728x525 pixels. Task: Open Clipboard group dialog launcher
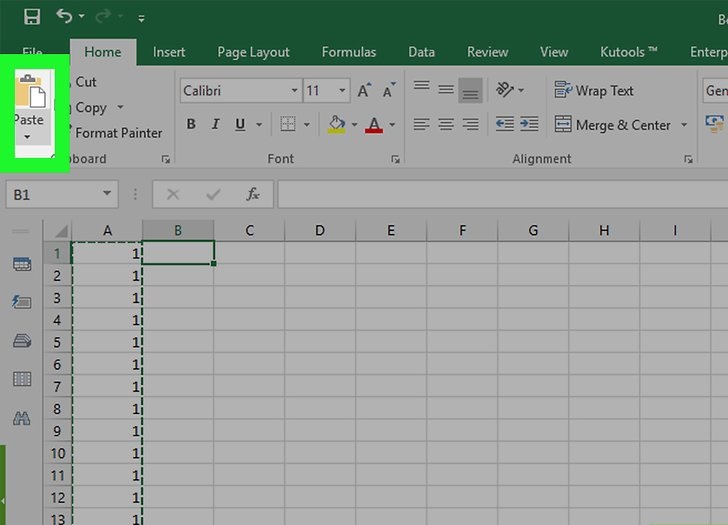[165, 159]
